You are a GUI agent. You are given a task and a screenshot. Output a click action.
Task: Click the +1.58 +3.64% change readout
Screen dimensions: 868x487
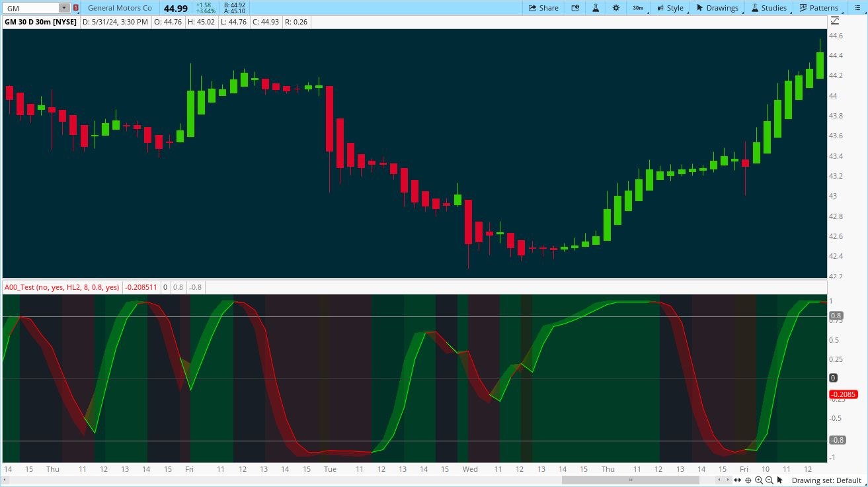206,8
